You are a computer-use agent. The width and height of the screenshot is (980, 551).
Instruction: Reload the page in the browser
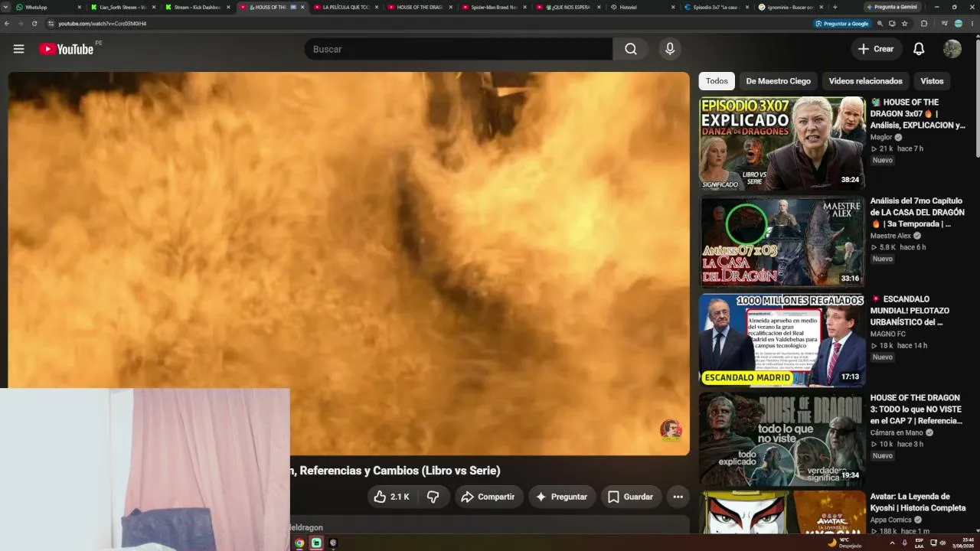coord(34,24)
